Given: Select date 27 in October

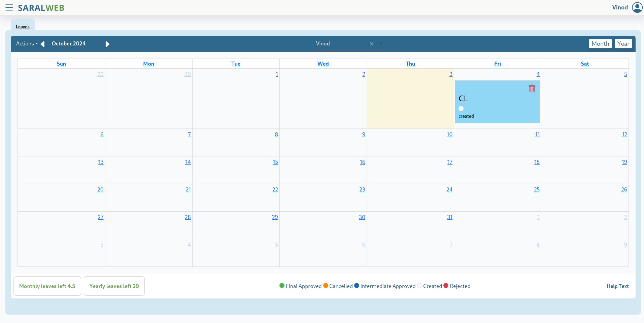Looking at the screenshot, I should 101,217.
